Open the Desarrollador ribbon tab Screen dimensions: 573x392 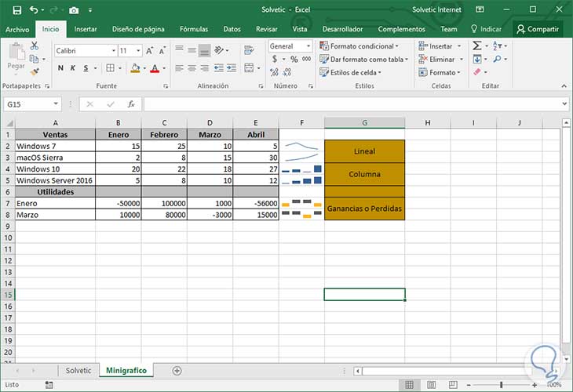point(342,29)
